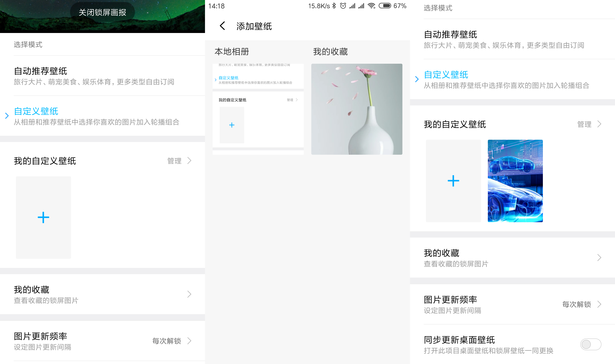The width and height of the screenshot is (615, 364).
Task: Tap the plus icon in the 添加壁纸 screen
Action: tap(232, 125)
